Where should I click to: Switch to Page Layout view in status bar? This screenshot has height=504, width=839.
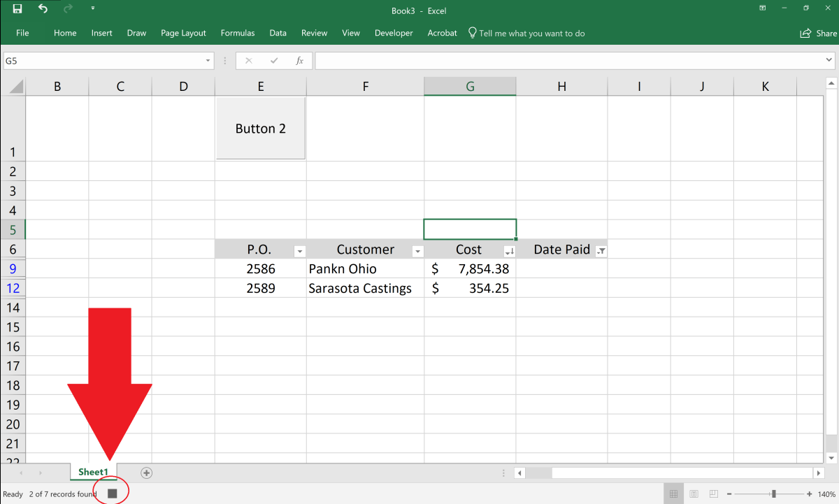tap(694, 493)
